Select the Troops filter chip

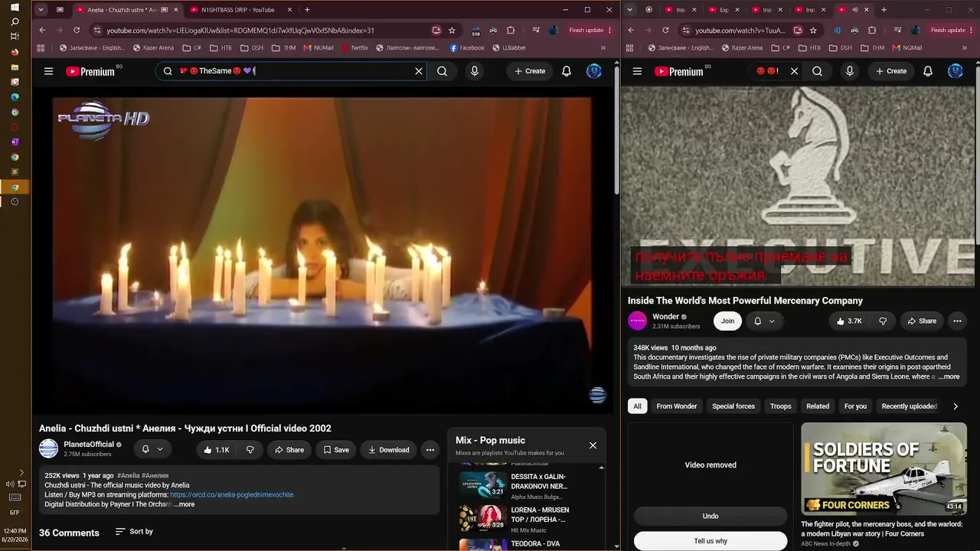coord(781,406)
